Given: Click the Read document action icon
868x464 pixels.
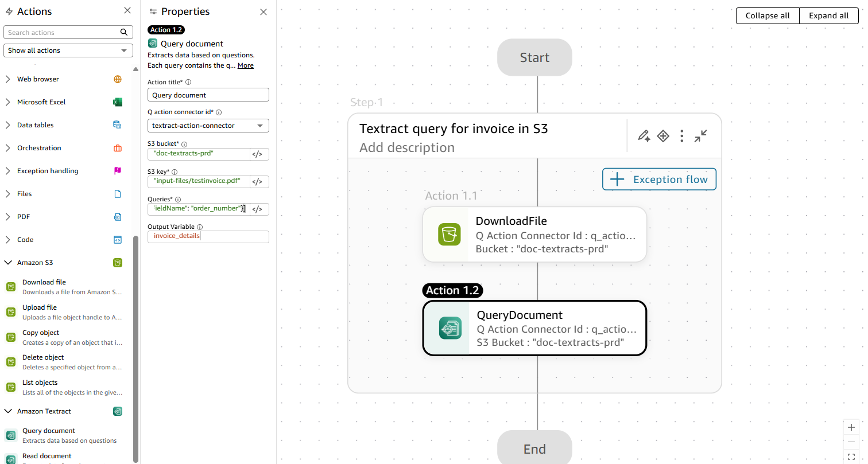Looking at the screenshot, I should pos(11,459).
